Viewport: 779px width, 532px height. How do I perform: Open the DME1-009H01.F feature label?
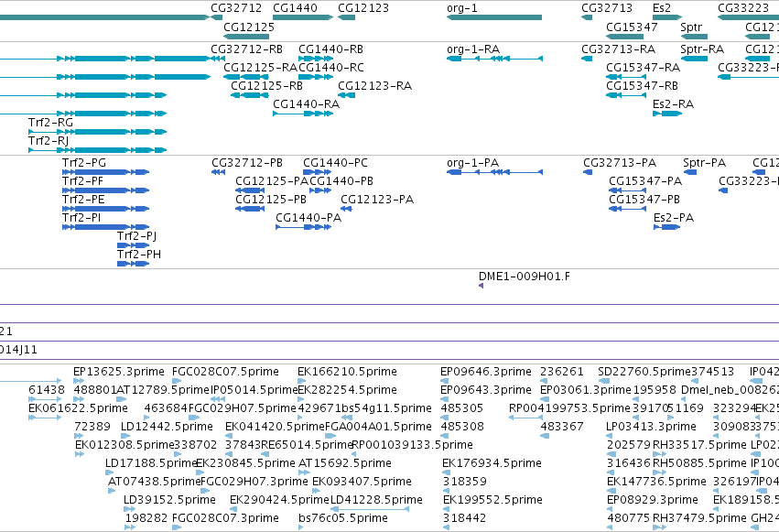(525, 277)
